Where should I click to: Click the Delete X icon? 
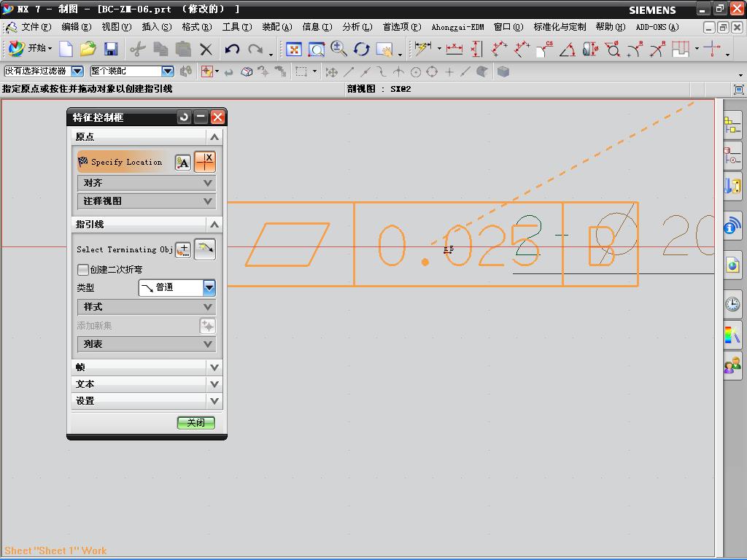click(x=206, y=49)
